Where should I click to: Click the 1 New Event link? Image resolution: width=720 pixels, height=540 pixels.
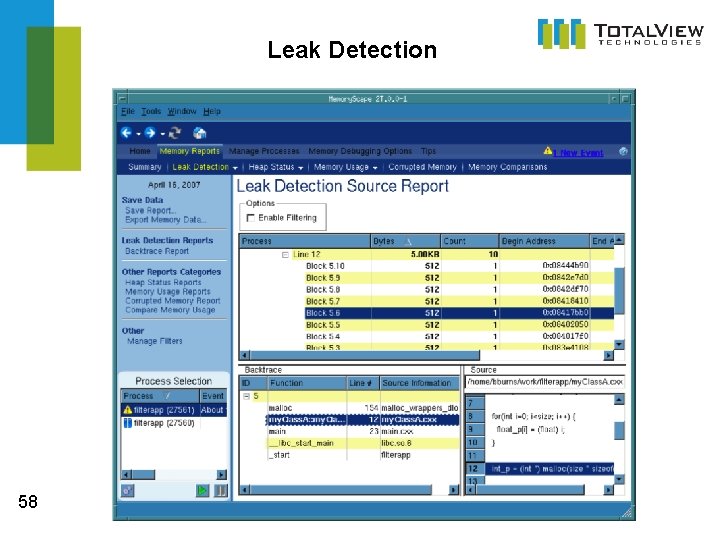(579, 153)
